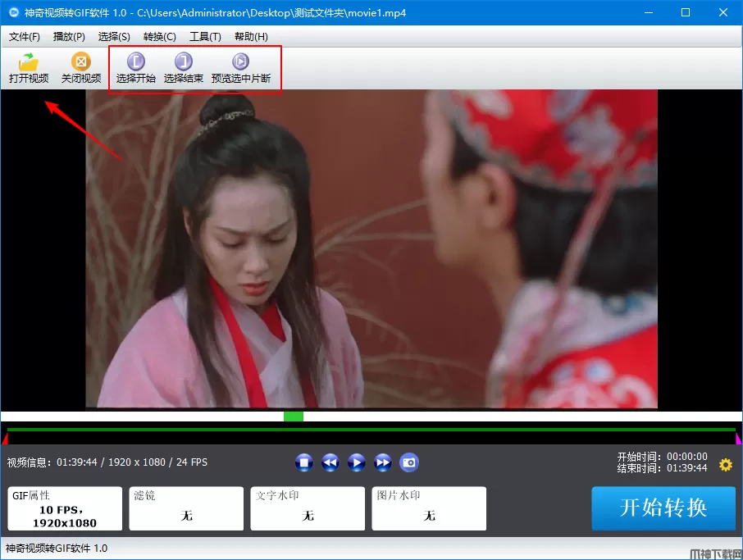Image resolution: width=743 pixels, height=560 pixels.
Task: Open the 帮助(H) menu
Action: coord(251,36)
